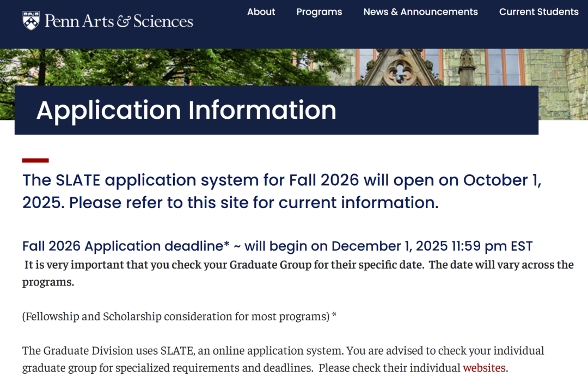Open the Programs menu item
This screenshot has width=588, height=389.
pyautogui.click(x=319, y=12)
